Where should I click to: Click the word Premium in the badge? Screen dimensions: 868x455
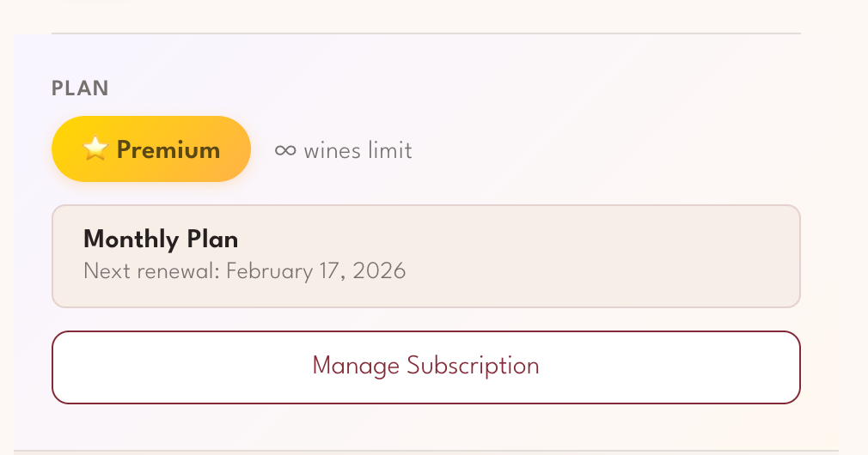[x=168, y=150]
